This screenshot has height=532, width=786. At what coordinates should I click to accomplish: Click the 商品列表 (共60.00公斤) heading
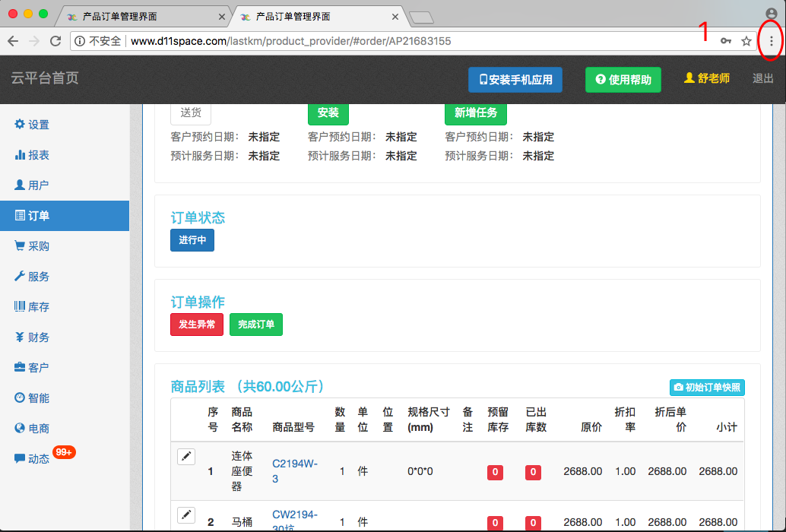click(249, 387)
